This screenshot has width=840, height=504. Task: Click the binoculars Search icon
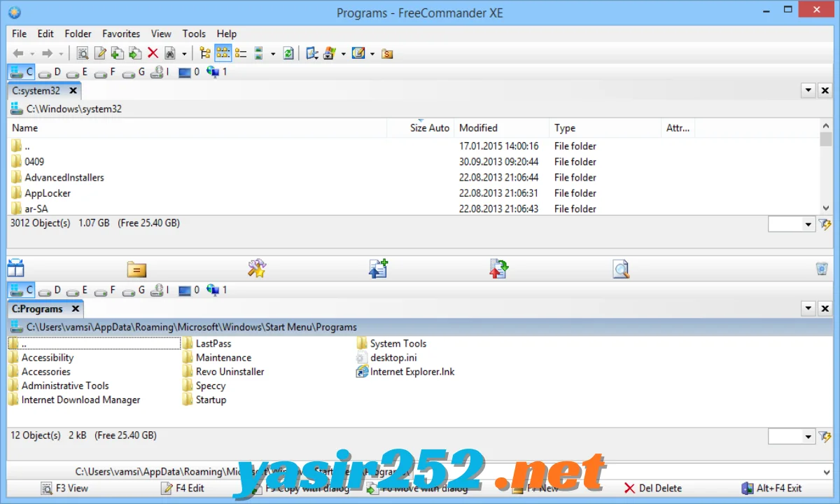tap(170, 53)
